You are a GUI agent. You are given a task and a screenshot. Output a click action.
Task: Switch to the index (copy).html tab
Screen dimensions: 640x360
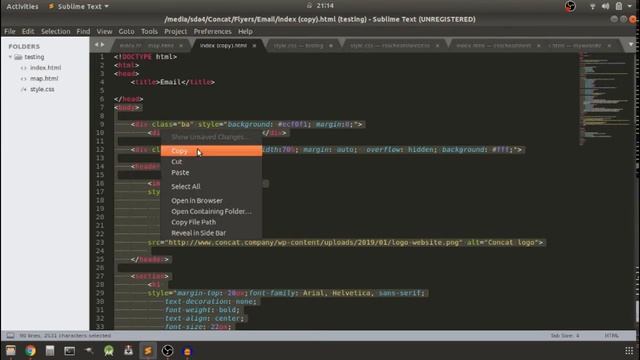223,45
